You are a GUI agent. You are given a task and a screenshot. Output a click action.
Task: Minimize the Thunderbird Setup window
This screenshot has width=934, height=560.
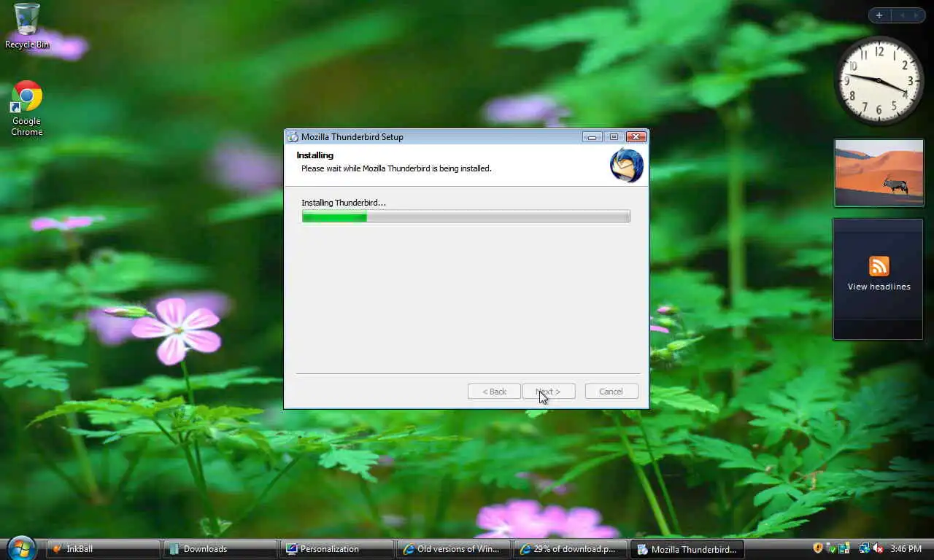(592, 137)
